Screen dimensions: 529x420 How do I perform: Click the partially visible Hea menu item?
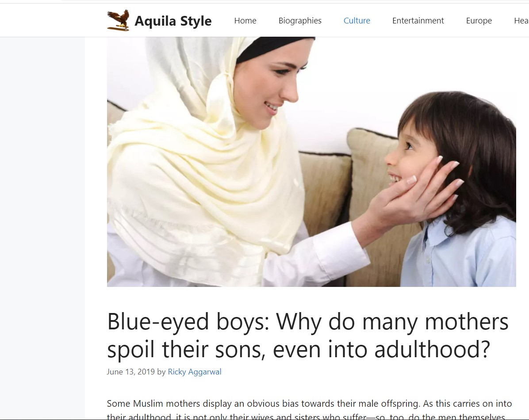521,21
